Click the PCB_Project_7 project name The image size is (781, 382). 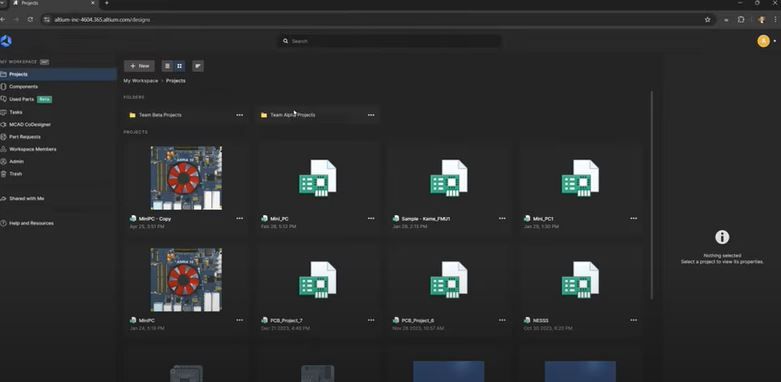coord(286,321)
